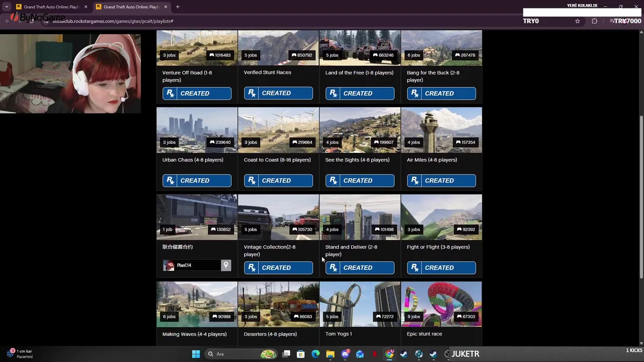644x362 pixels.
Task: Open Task View in taskbar
Action: pyautogui.click(x=286, y=354)
